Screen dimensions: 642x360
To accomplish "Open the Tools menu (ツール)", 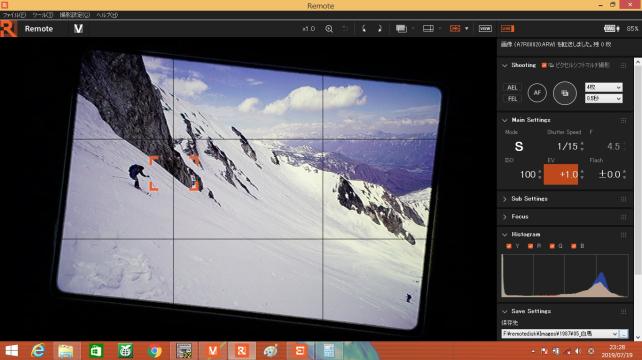I will click(43, 15).
